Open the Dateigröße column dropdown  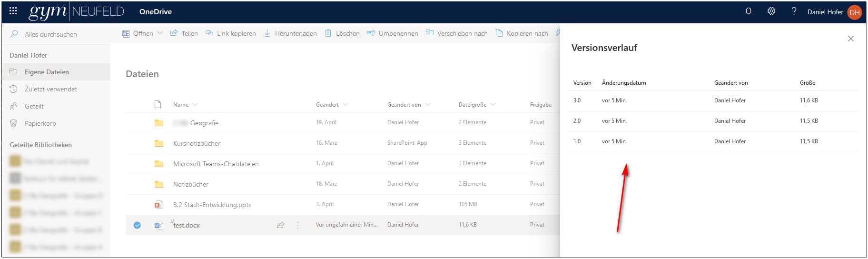tap(493, 105)
